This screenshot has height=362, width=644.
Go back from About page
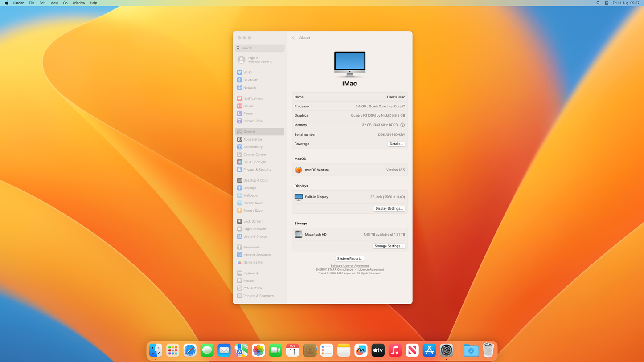pyautogui.click(x=293, y=38)
